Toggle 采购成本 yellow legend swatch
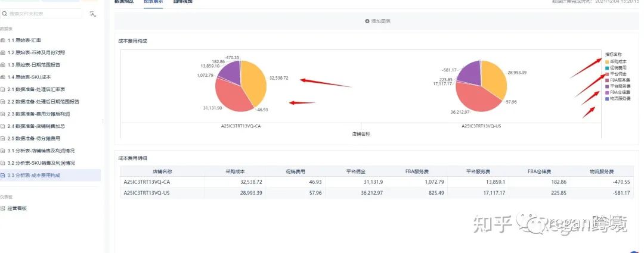The height and width of the screenshot is (253, 644). [x=608, y=61]
